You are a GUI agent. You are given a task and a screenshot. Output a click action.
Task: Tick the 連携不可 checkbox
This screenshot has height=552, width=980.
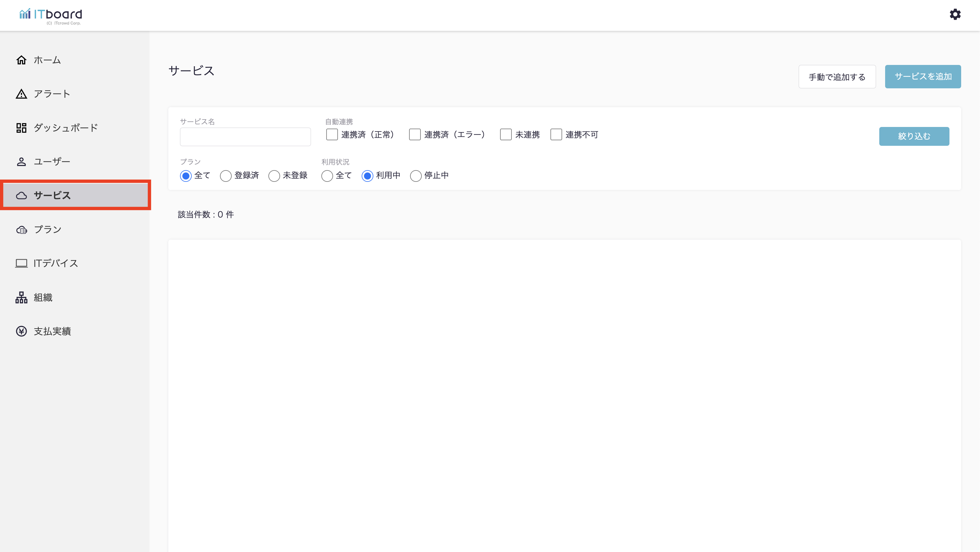[556, 134]
